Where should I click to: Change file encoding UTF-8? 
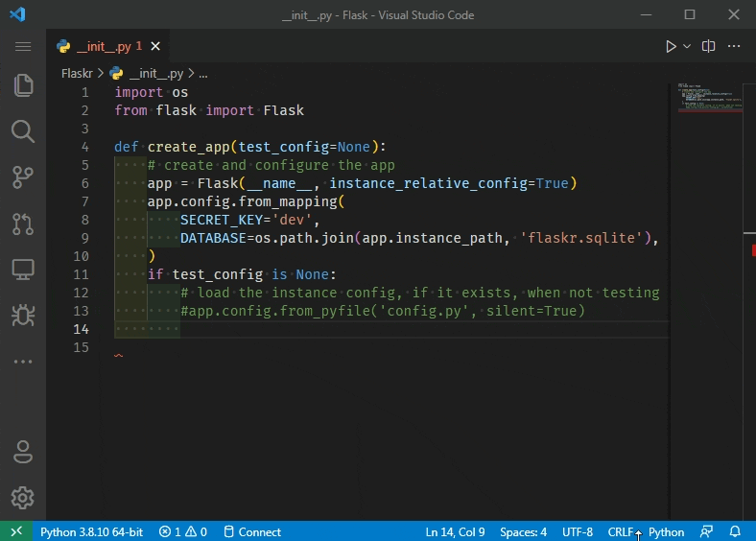[x=578, y=531]
